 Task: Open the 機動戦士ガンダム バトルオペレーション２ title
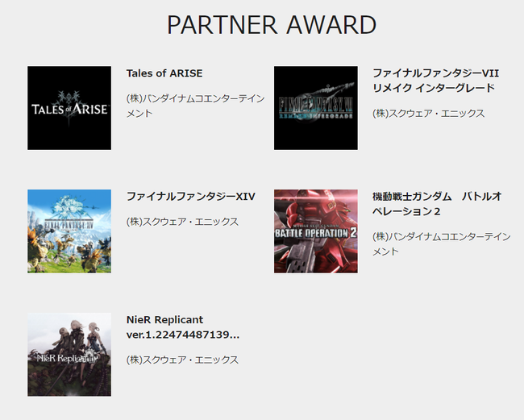[x=437, y=204]
